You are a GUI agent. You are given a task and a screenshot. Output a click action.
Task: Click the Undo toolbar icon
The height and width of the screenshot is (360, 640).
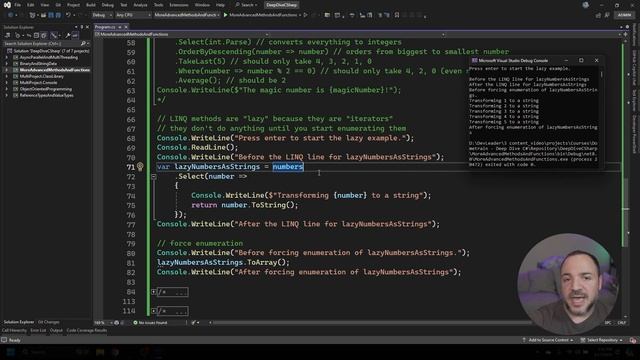point(68,15)
